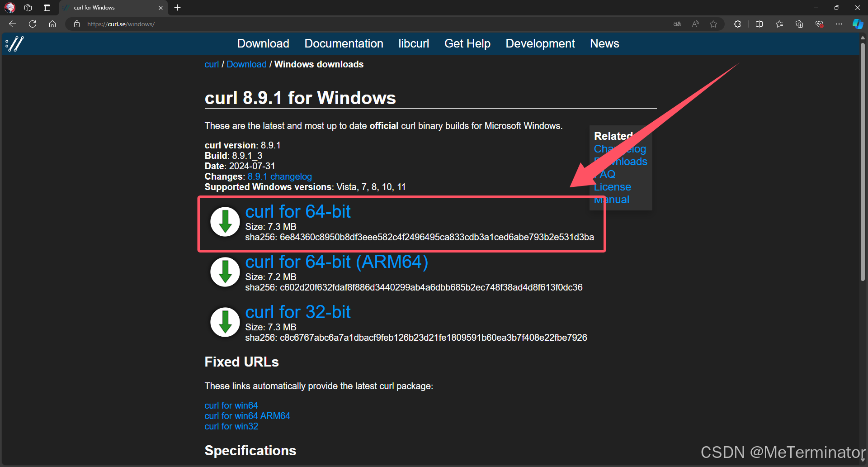868x467 pixels.
Task: Click the translate page icon
Action: (677, 24)
